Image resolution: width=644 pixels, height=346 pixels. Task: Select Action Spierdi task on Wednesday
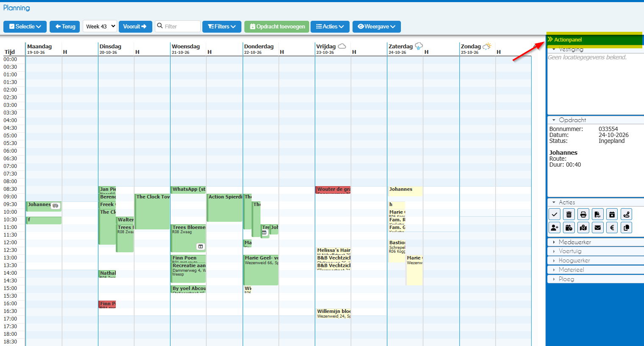[x=225, y=208]
